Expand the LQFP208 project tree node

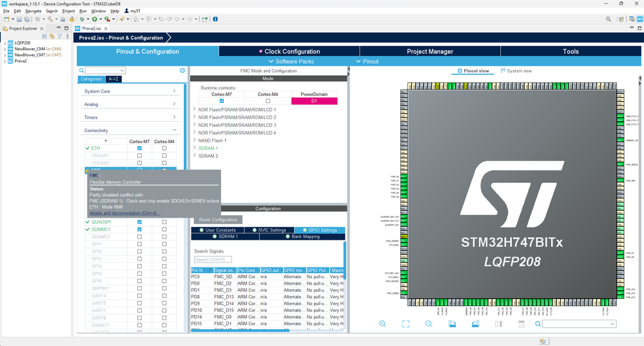tap(5, 43)
